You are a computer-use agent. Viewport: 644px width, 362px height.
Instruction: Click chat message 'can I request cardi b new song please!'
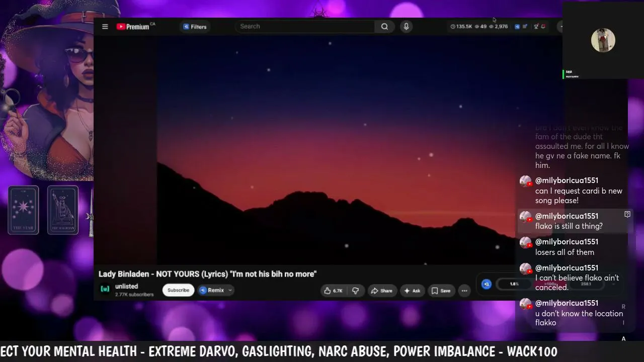coord(579,196)
